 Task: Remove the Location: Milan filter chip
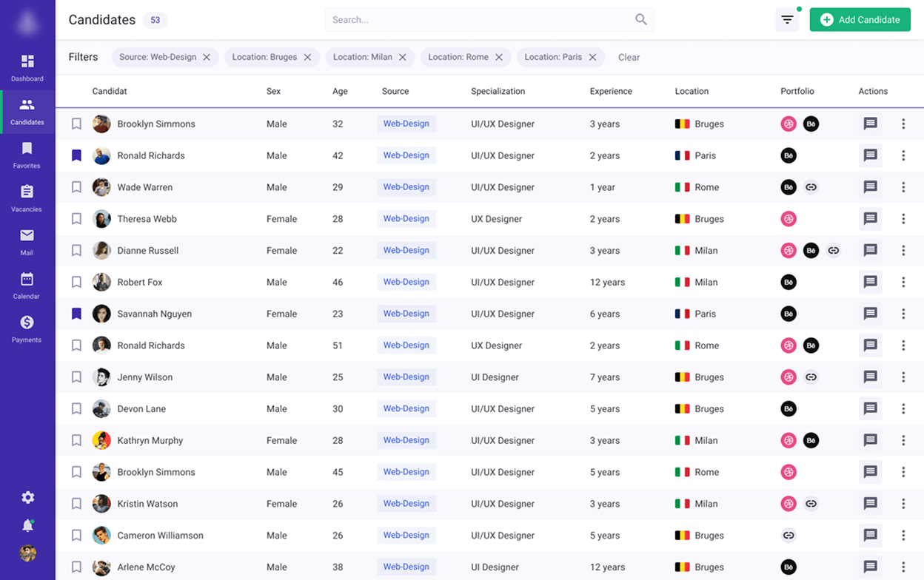point(402,57)
